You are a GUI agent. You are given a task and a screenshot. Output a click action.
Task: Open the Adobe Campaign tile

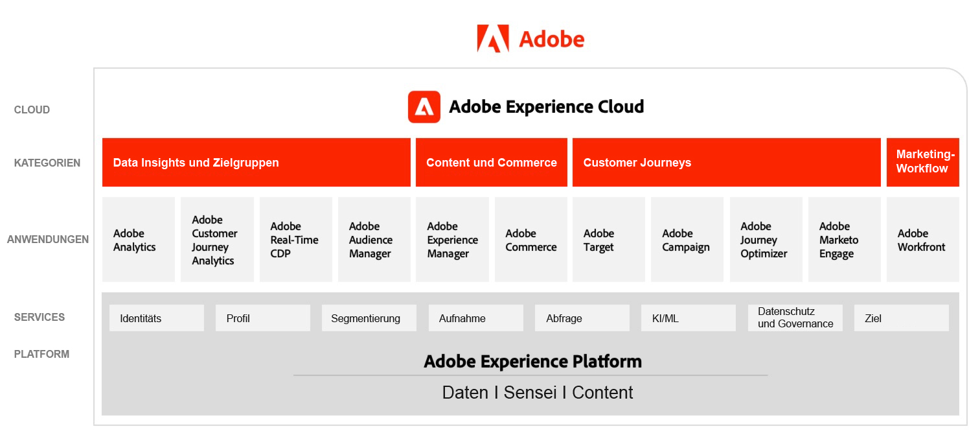(x=687, y=240)
